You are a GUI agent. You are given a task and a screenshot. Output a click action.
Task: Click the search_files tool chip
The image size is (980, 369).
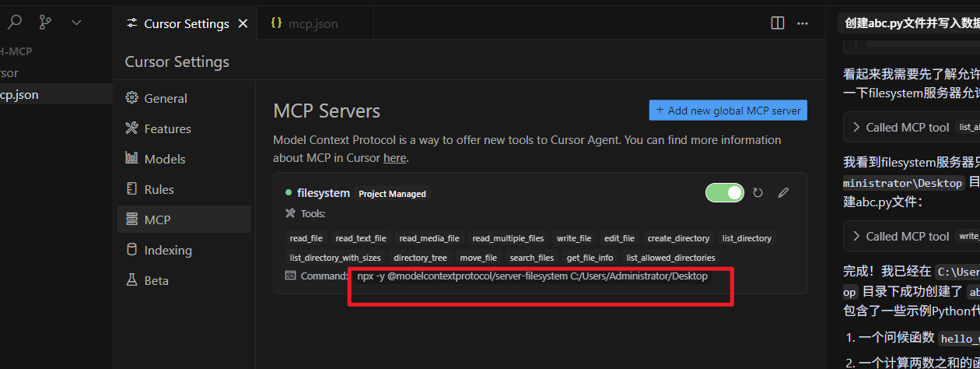[532, 258]
